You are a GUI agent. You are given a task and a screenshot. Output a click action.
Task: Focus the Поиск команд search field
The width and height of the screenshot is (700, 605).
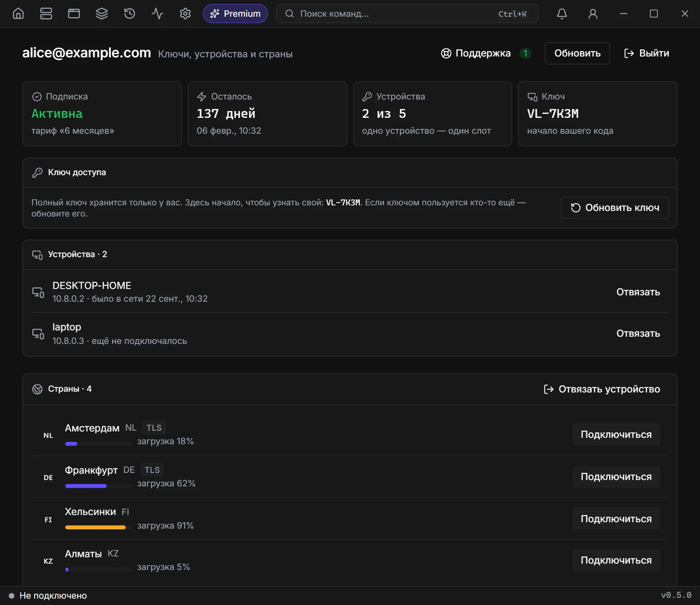point(407,14)
